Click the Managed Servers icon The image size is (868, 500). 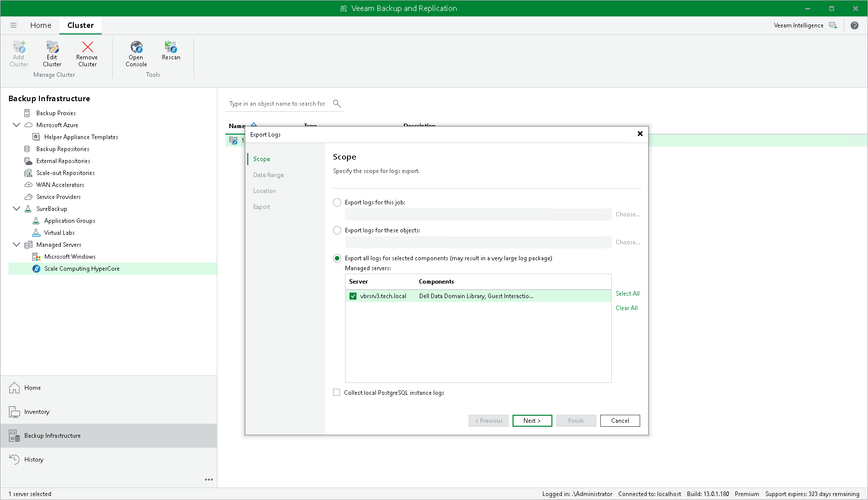coord(28,245)
